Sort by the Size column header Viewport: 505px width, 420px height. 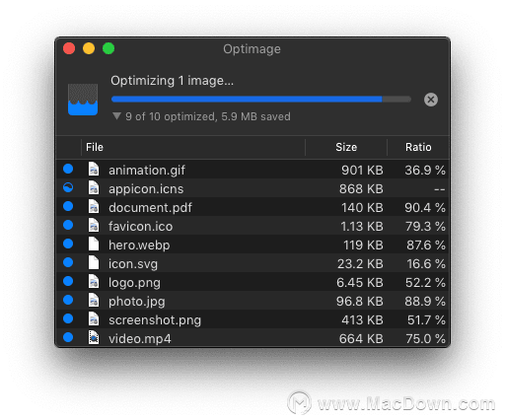(346, 147)
